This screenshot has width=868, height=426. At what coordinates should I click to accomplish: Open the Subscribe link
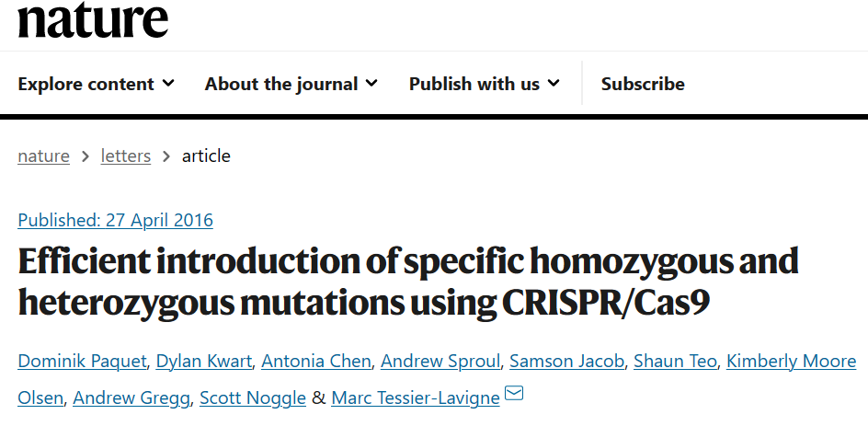[x=643, y=84]
